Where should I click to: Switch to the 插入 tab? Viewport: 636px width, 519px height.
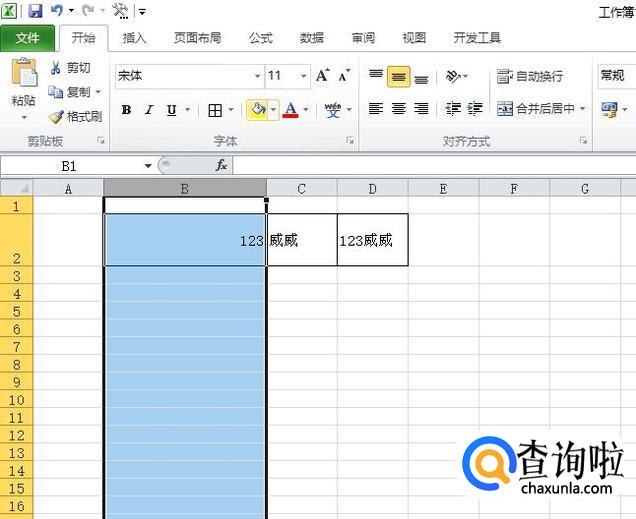pyautogui.click(x=135, y=38)
